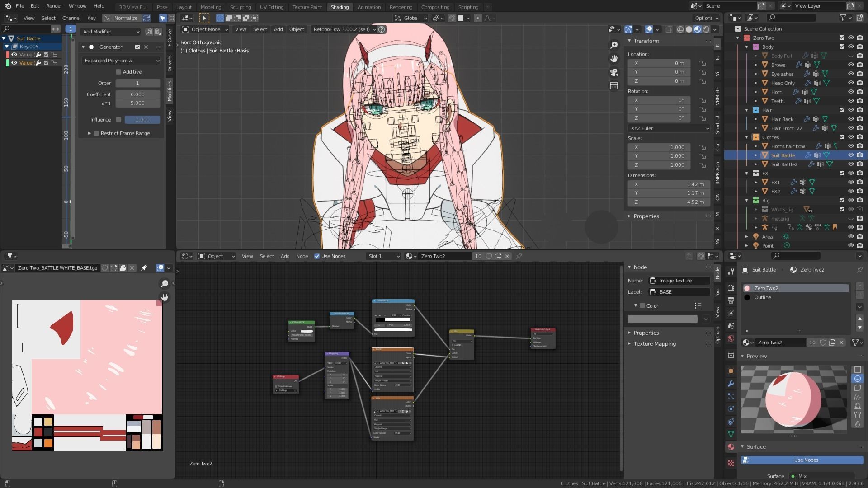Open the Window menu in top bar
Viewport: 868px width, 488px height.
coord(77,6)
